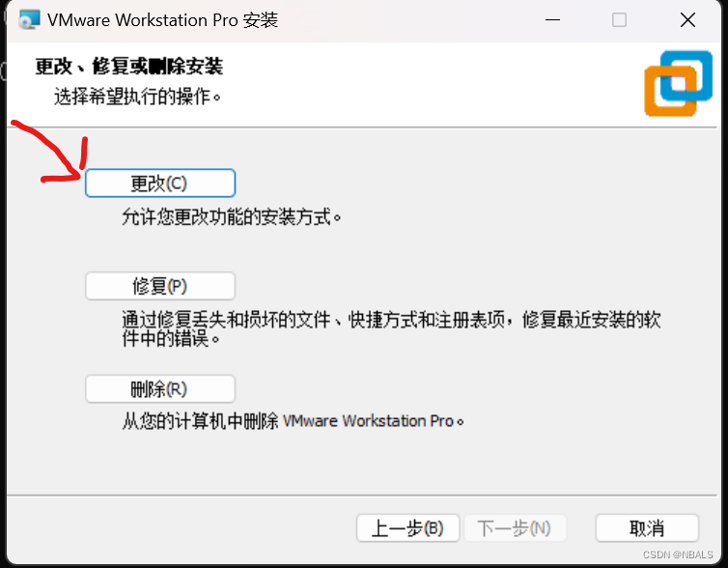Click the grayed-out maximize button
The height and width of the screenshot is (568, 728).
619,20
